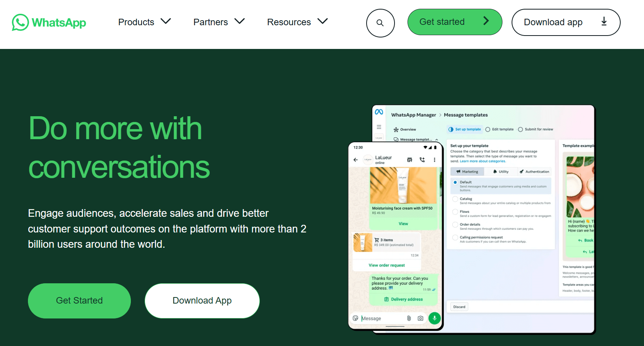Select the Default template radio button
644x346 pixels.
coord(455,182)
